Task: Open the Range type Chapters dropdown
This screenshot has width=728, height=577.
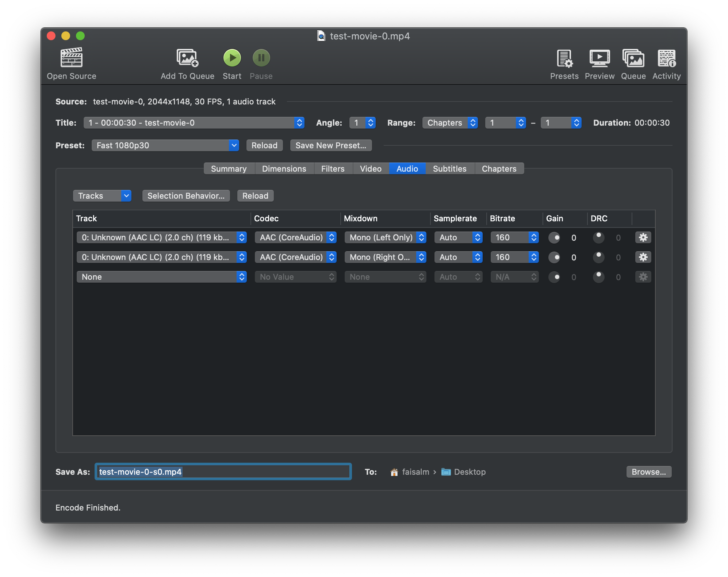Action: [x=450, y=123]
